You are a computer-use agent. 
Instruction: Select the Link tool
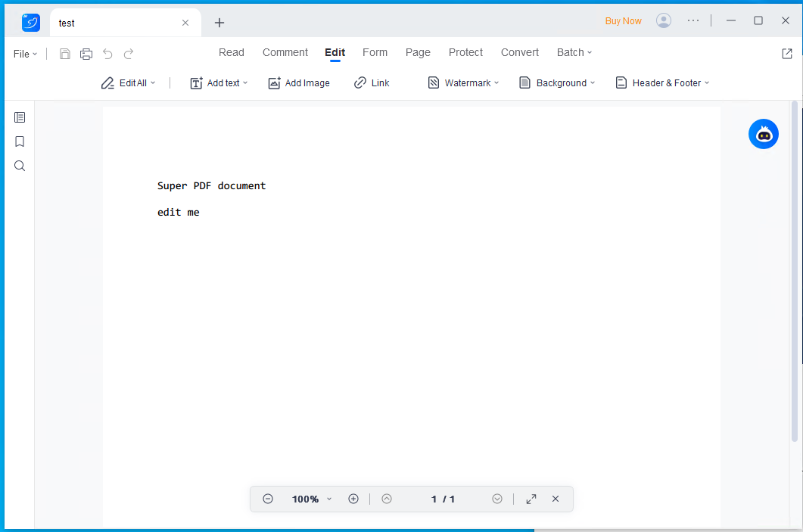click(x=372, y=82)
